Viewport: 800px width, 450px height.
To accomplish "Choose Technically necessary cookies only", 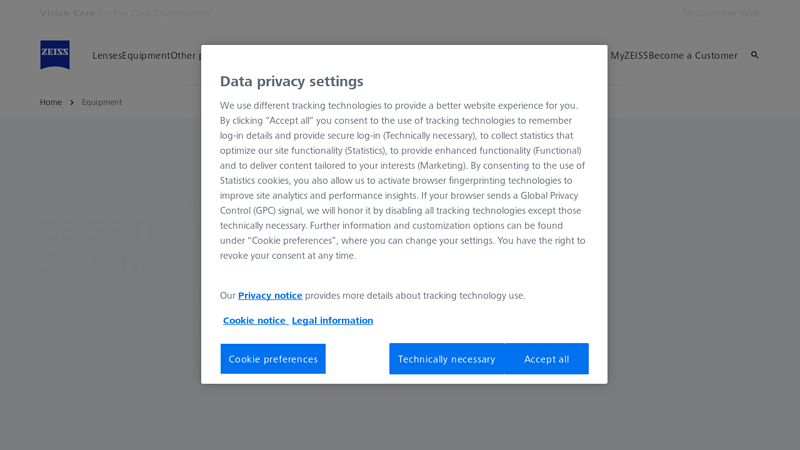I will tap(446, 359).
